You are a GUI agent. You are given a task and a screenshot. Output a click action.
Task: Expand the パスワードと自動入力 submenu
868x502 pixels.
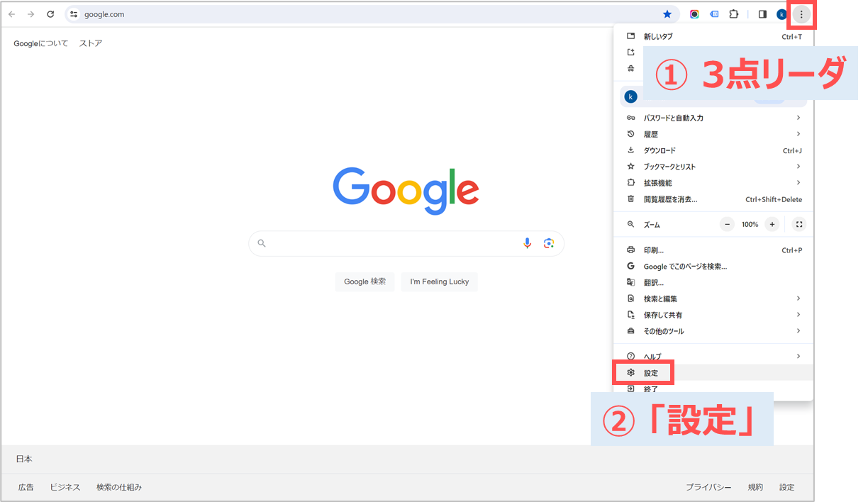point(713,118)
